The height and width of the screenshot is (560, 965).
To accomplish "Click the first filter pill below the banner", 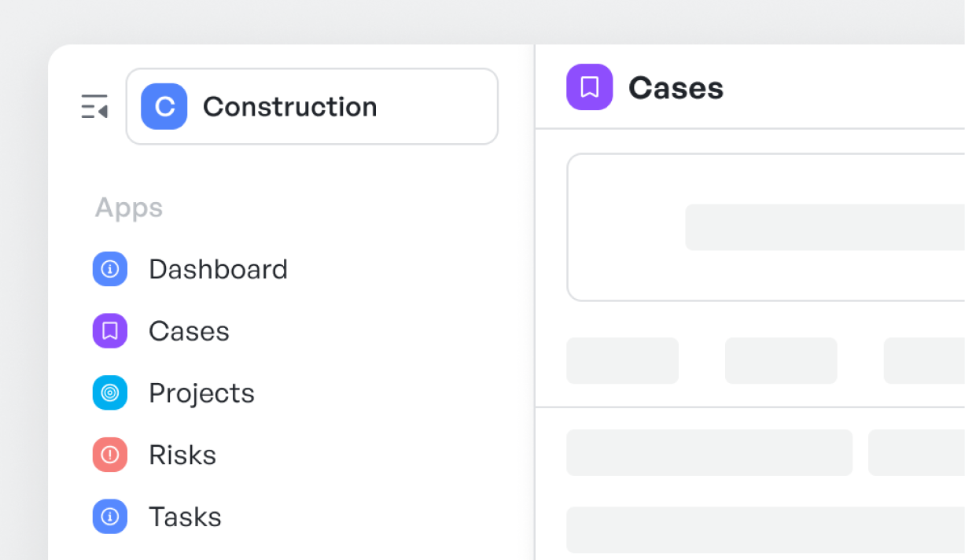I will coord(622,360).
